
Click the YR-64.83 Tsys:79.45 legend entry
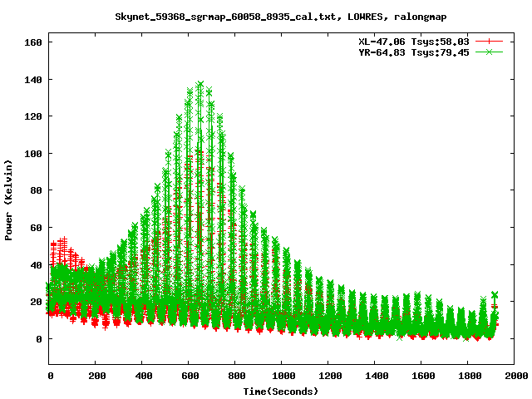pos(414,52)
